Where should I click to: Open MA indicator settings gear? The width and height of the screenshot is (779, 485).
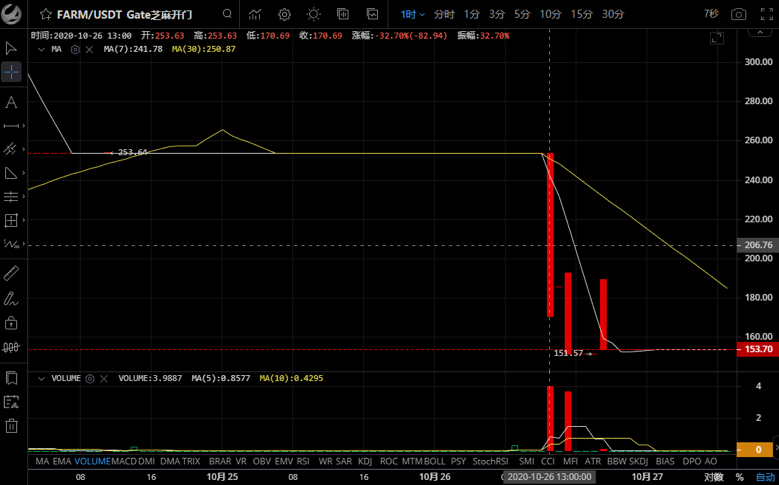[x=75, y=49]
